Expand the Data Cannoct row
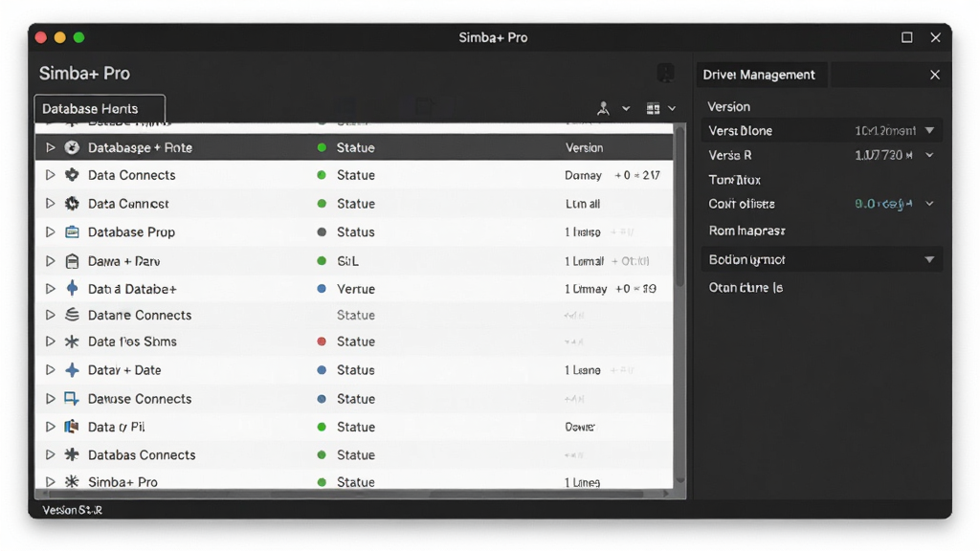980x551 pixels. (50, 203)
